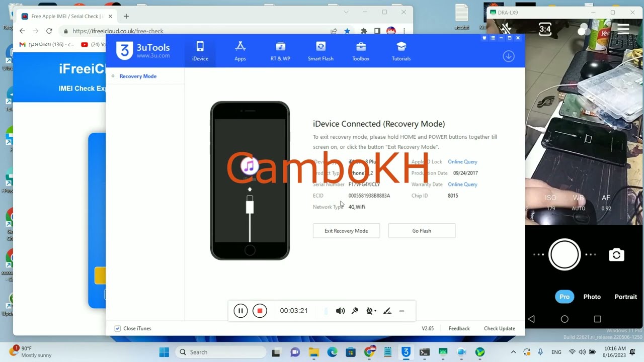Adjust the ISO 179 setting in camera
Screen dimensions: 644x362
551,203
